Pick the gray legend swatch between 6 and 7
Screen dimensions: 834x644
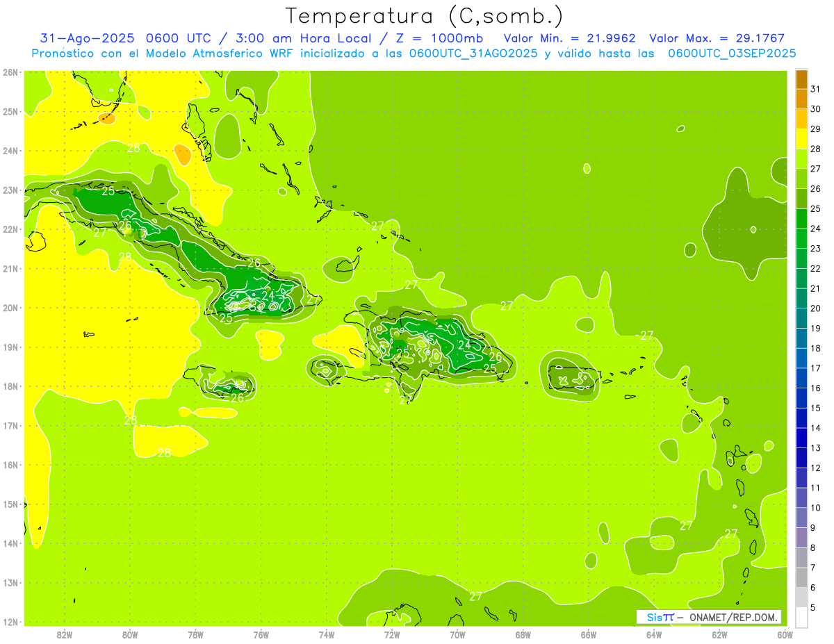801,577
